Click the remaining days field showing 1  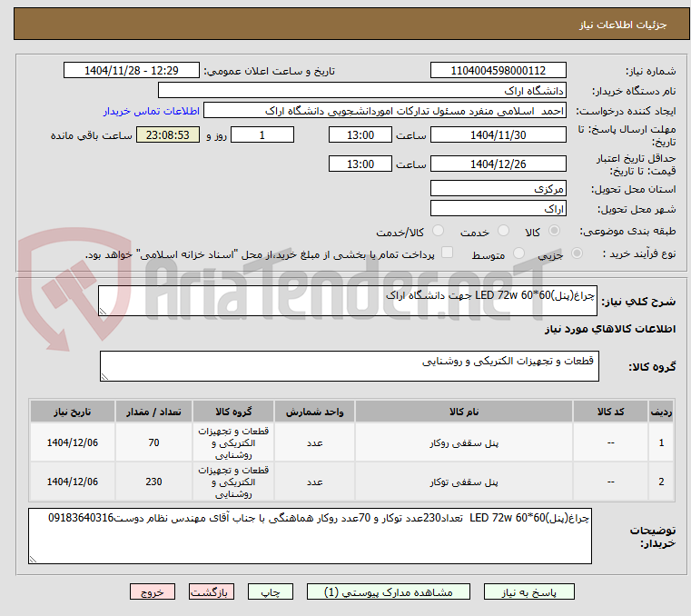coord(262,135)
